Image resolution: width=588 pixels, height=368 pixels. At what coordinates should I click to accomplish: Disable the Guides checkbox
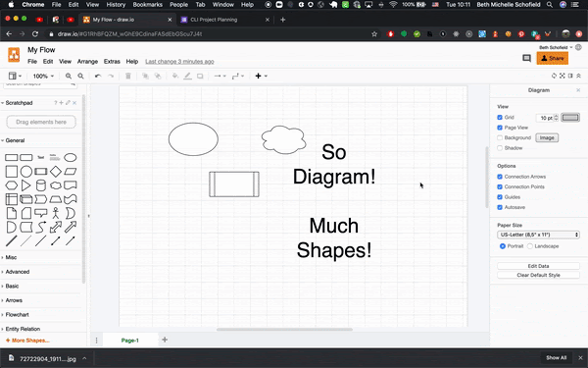click(x=500, y=197)
